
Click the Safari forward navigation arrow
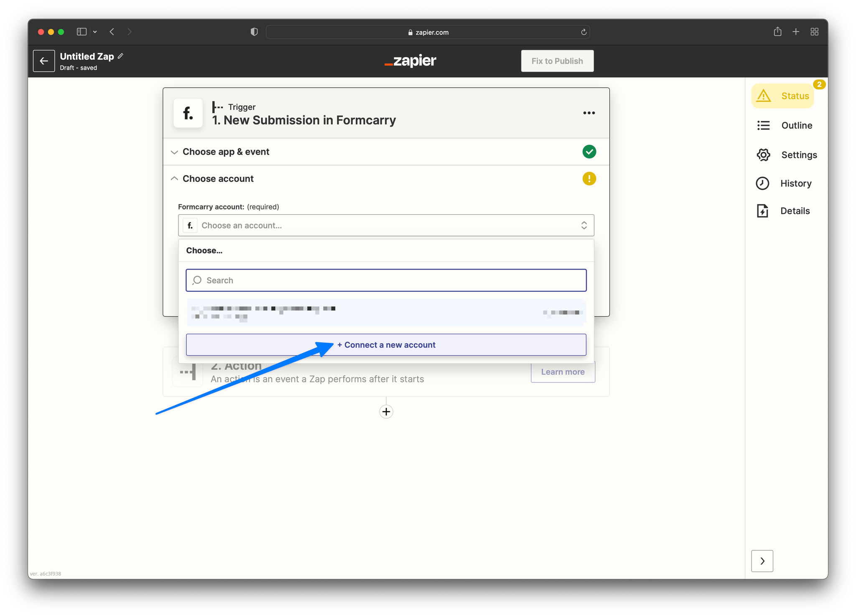click(130, 32)
